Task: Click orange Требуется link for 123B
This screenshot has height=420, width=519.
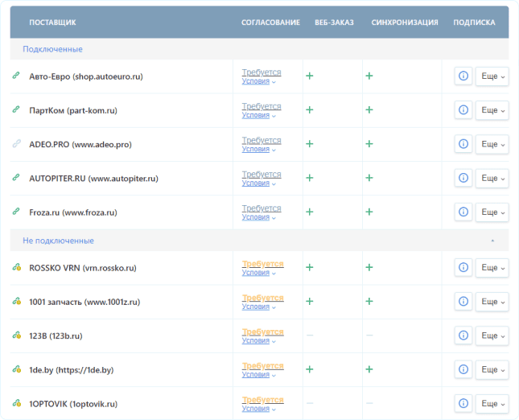Action: click(x=262, y=331)
